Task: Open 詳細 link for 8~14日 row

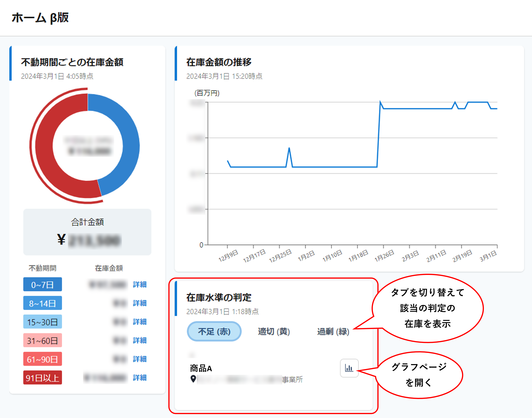Action: coord(140,303)
